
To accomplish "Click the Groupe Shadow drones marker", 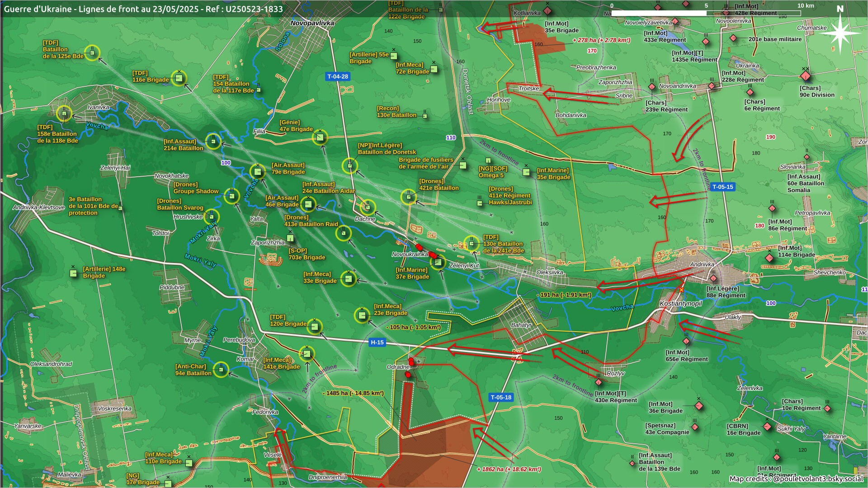I will pyautogui.click(x=232, y=196).
